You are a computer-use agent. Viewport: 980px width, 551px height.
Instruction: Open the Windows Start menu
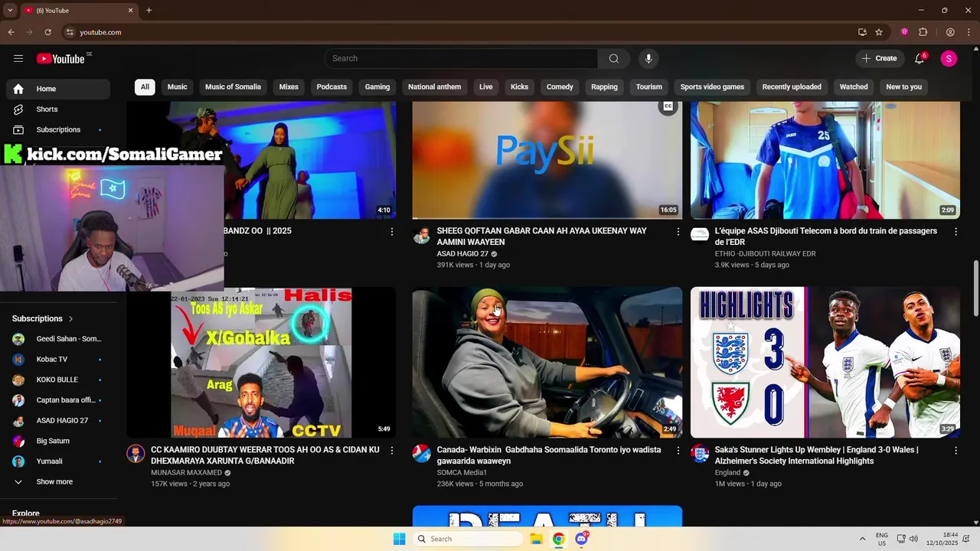coord(399,539)
